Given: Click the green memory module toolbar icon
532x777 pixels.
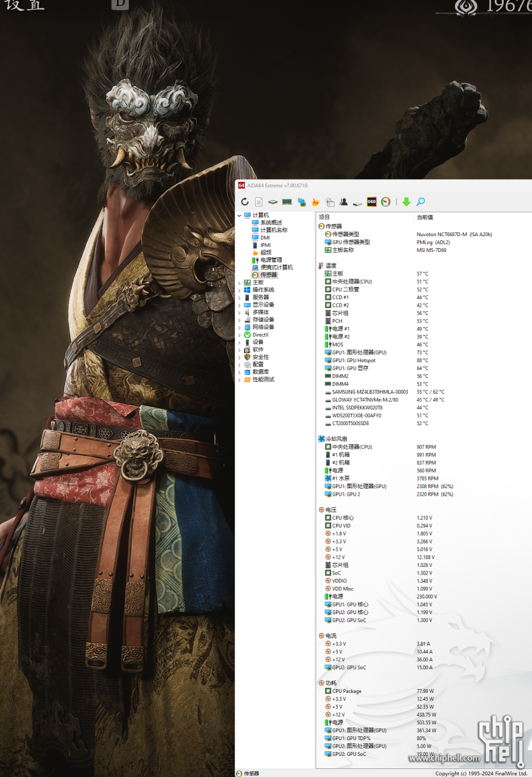Looking at the screenshot, I should click(x=287, y=202).
